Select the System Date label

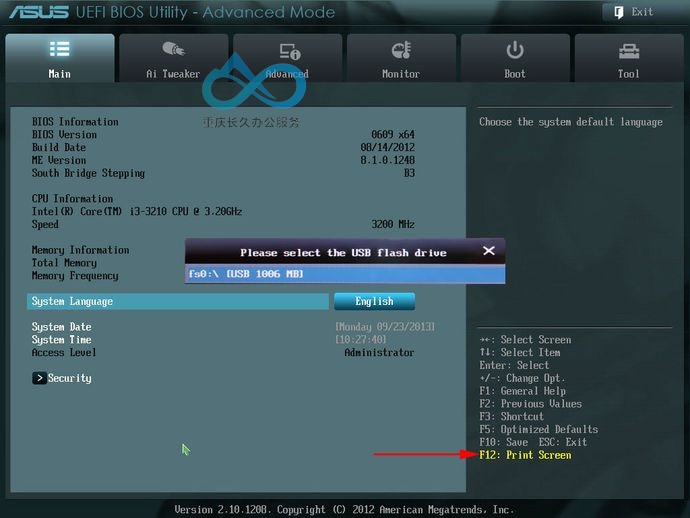point(62,327)
